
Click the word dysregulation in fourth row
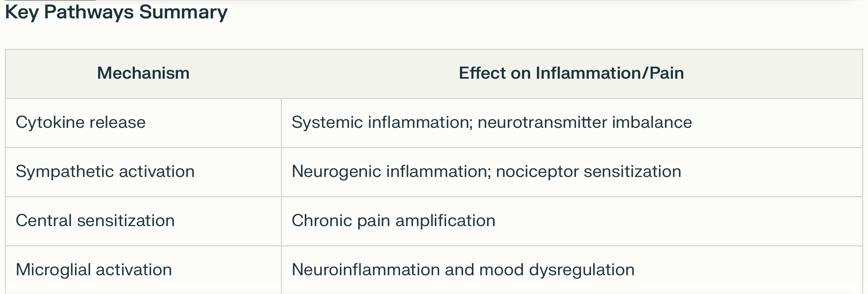coord(582,270)
